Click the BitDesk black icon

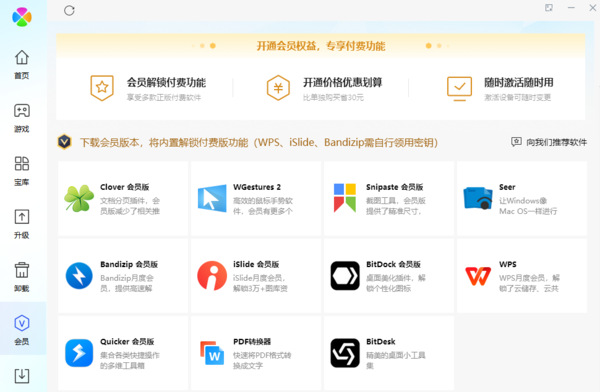point(345,353)
